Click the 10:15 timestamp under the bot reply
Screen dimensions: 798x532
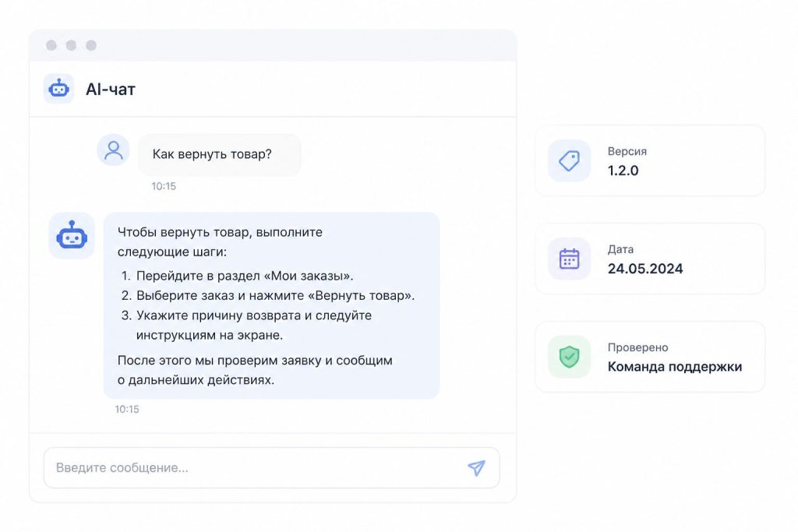tap(127, 409)
